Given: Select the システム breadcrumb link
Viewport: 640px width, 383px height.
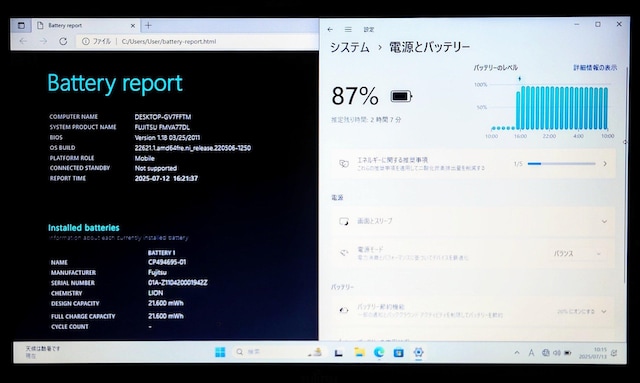Looking at the screenshot, I should pos(350,47).
